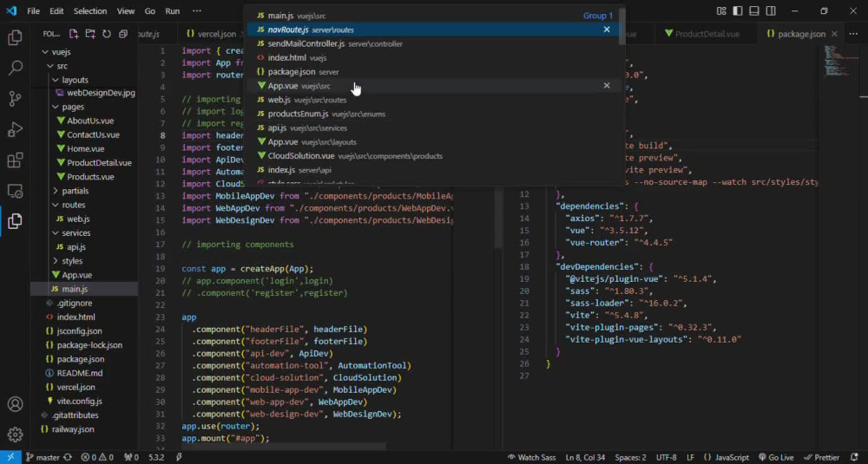
Task: Open the Source Control view
Action: [x=15, y=99]
